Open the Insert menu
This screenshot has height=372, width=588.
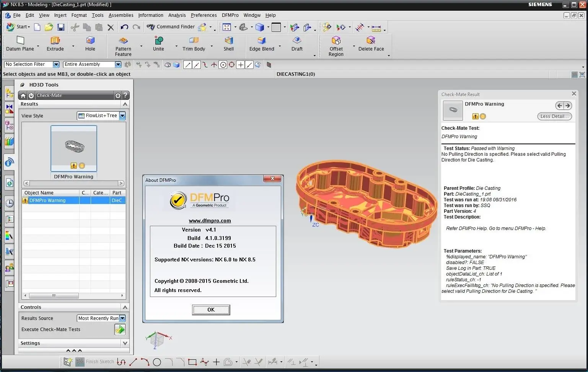point(60,15)
